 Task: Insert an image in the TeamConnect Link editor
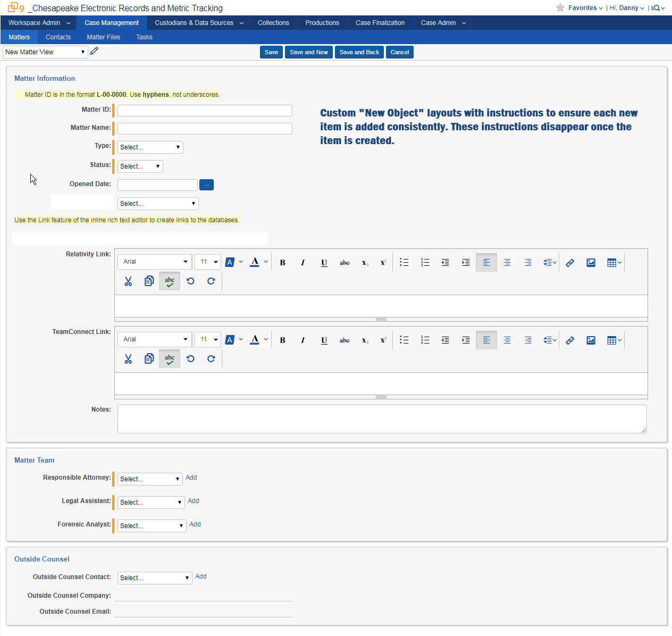point(591,339)
